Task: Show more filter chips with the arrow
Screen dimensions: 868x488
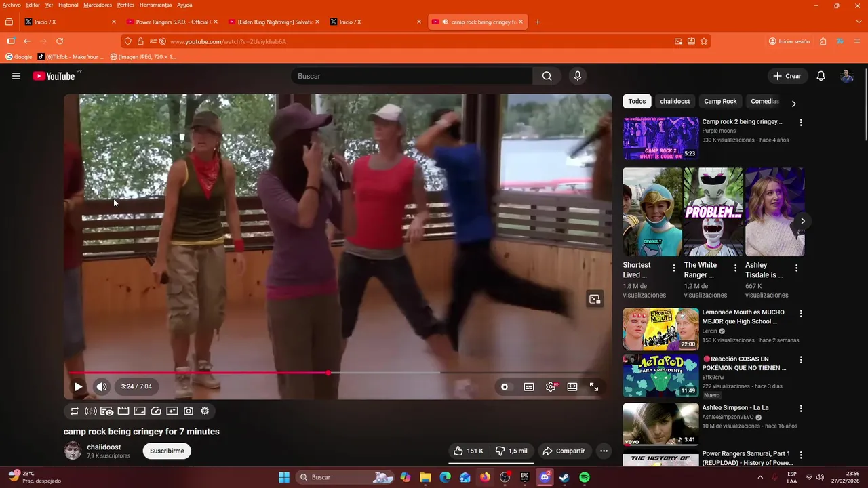Action: (793, 104)
